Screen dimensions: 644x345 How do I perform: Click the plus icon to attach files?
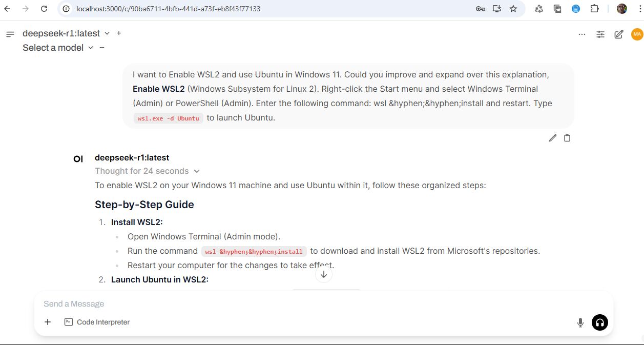tap(48, 322)
